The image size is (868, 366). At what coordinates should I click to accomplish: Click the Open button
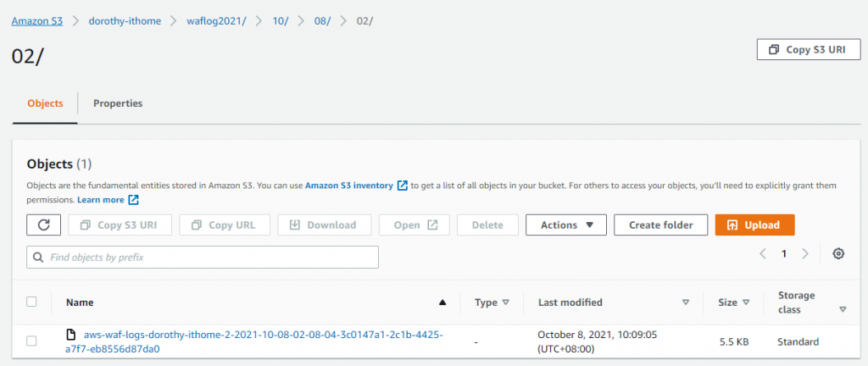414,225
